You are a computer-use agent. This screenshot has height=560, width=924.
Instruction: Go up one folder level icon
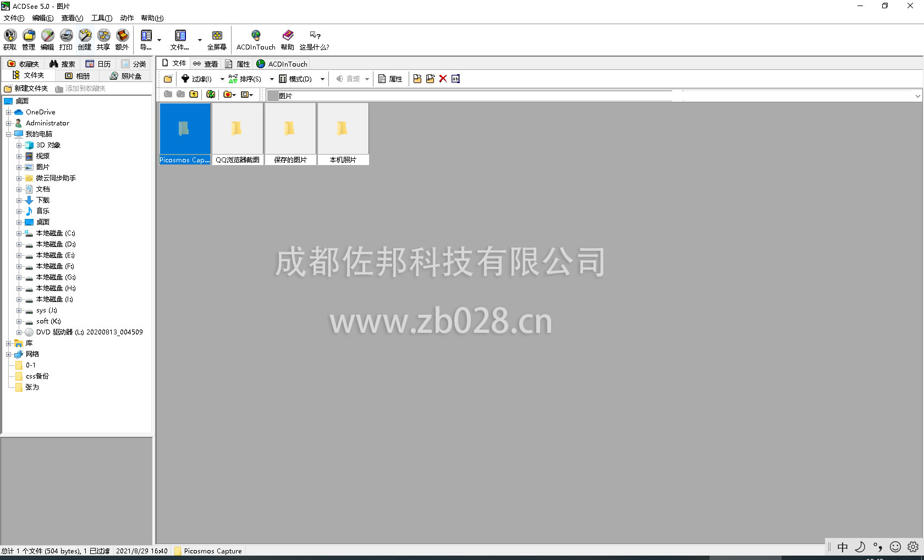194,94
